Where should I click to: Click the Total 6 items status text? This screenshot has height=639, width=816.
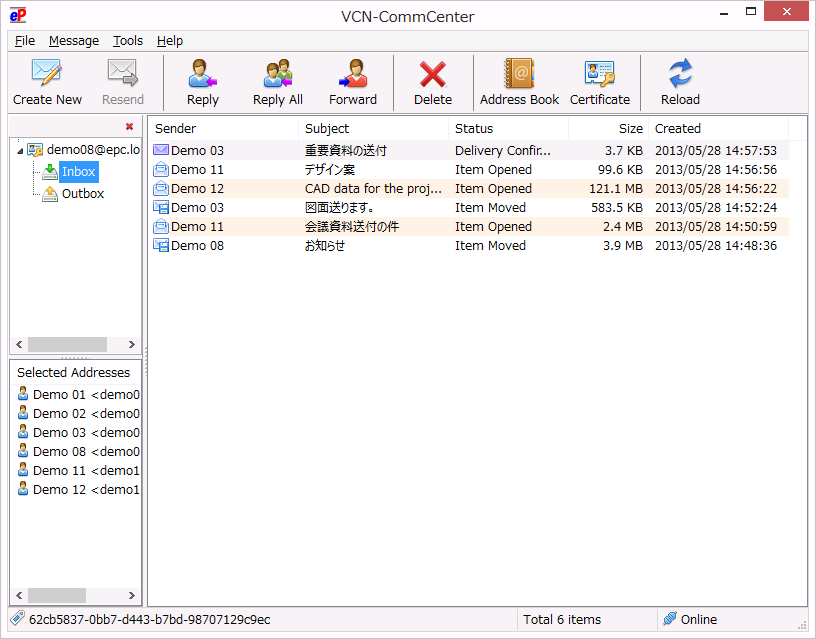tap(562, 619)
